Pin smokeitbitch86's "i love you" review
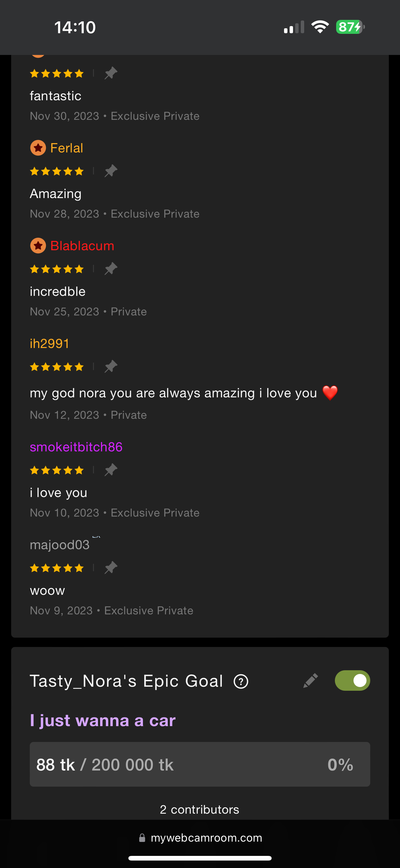400x868 pixels. 110,470
